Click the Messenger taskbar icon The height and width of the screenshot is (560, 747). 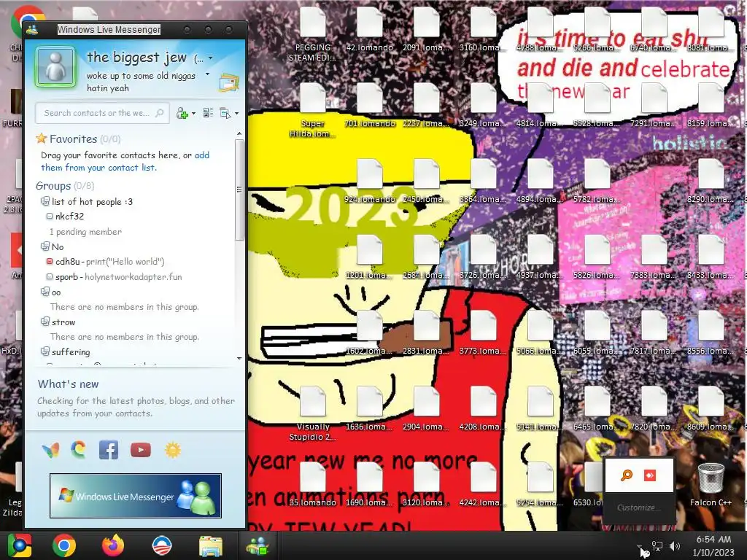(258, 545)
